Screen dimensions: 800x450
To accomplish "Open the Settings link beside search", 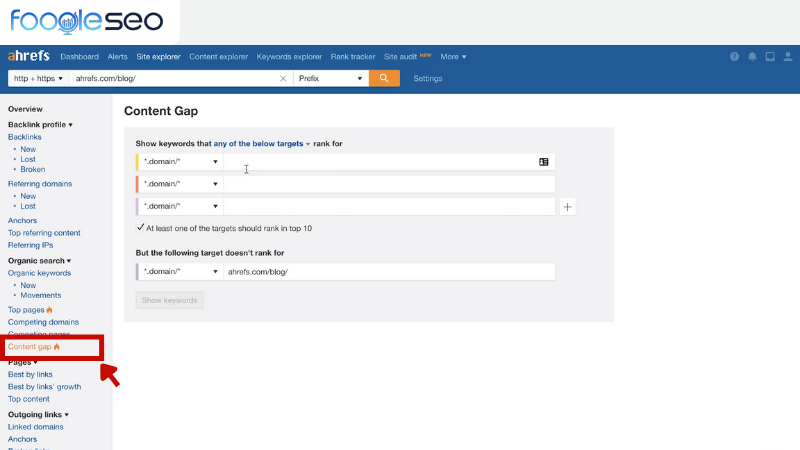I will tap(428, 78).
